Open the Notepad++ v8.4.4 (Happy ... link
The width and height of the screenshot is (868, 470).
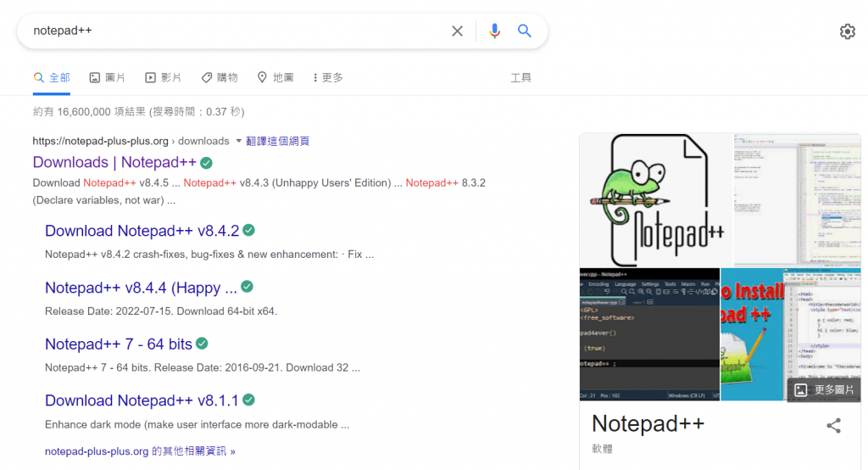click(142, 288)
